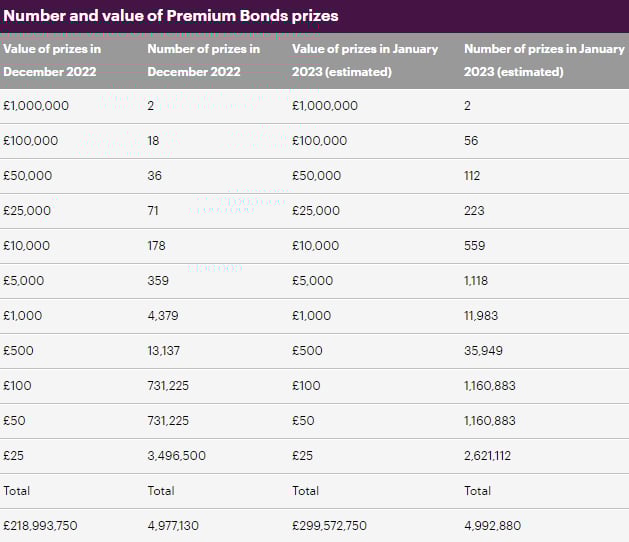629x542 pixels.
Task: Click the 'Value of prizes in January 2023 (estimated)' header
Action: 365,60
